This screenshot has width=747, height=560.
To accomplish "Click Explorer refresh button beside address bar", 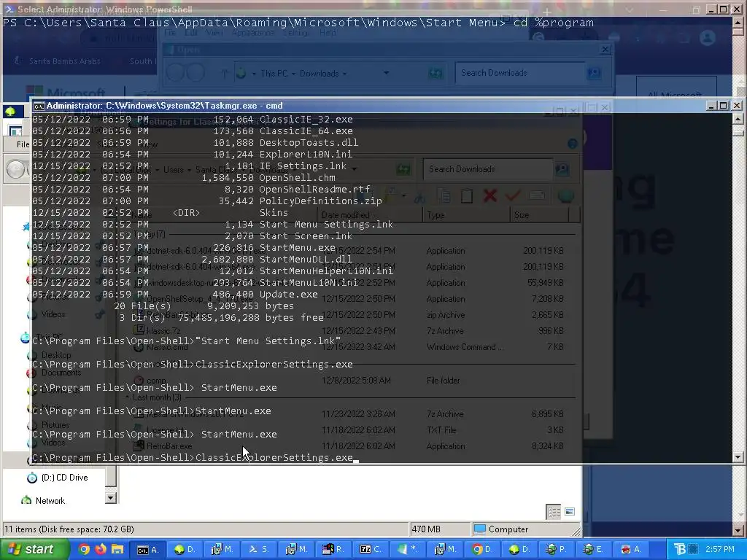I will [403, 169].
